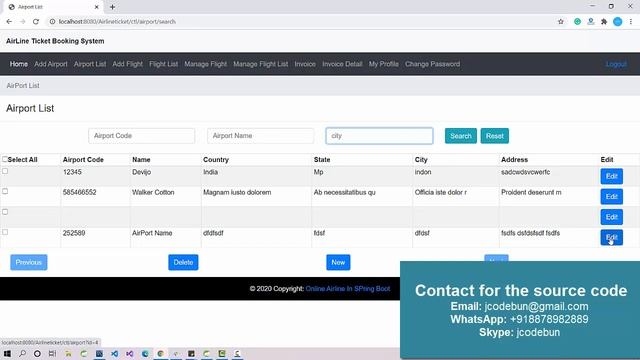Open Airport List from the navbar

pos(90,64)
